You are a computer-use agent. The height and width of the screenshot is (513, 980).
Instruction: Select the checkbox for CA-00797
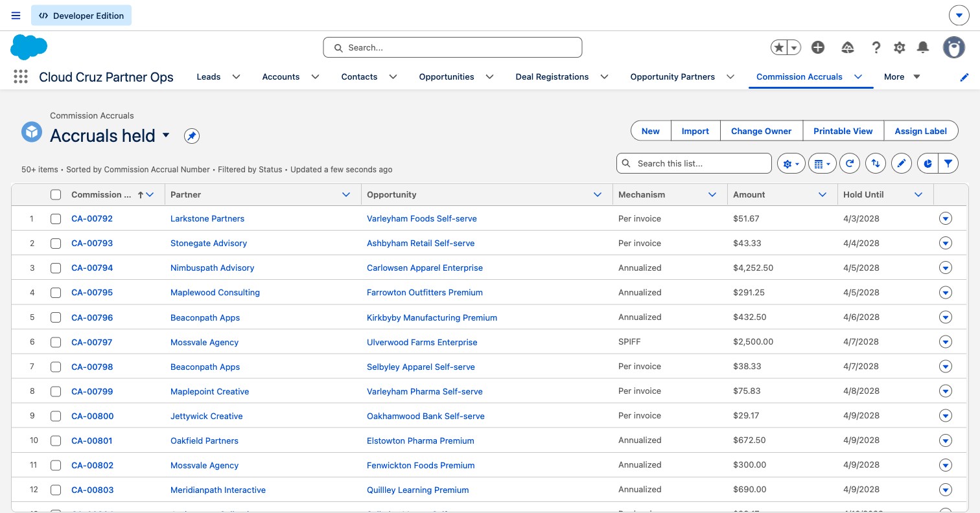[x=56, y=342]
